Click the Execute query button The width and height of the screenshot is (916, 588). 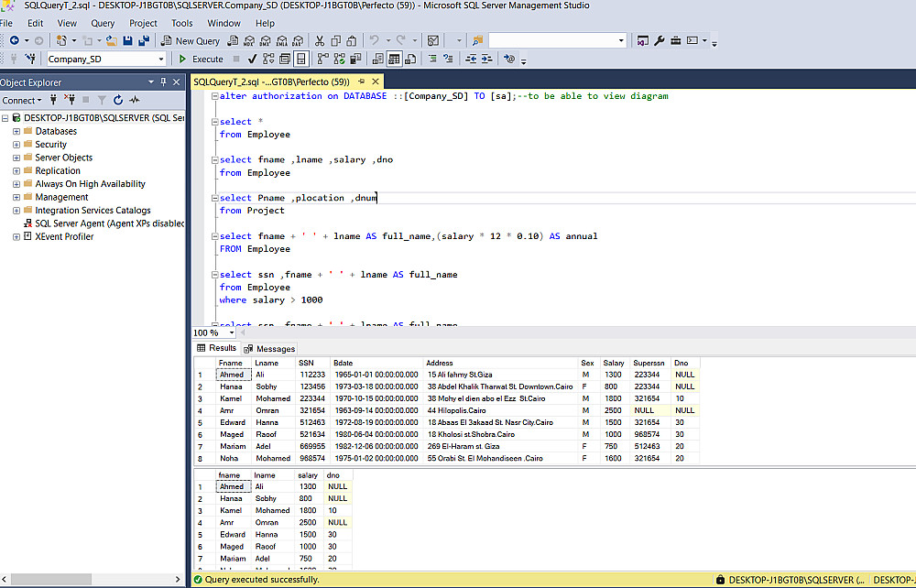click(x=201, y=59)
